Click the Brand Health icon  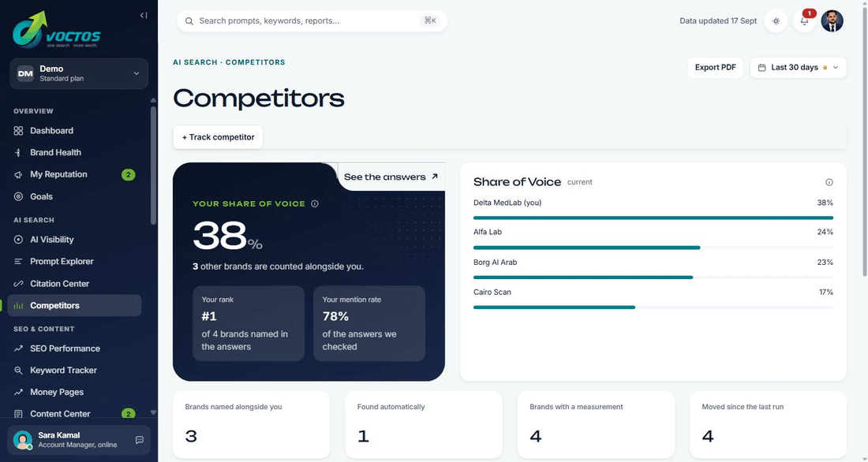click(x=18, y=152)
